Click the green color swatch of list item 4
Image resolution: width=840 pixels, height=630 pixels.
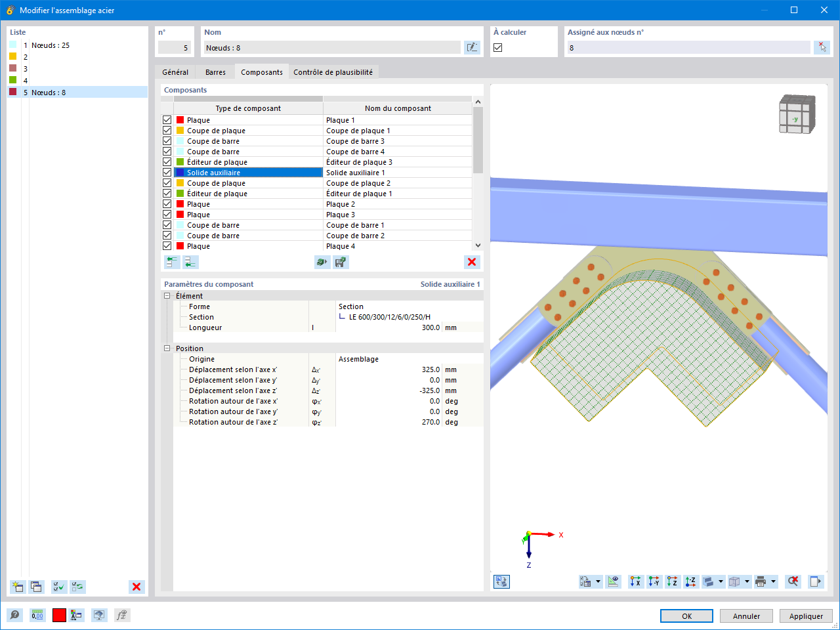[x=12, y=80]
